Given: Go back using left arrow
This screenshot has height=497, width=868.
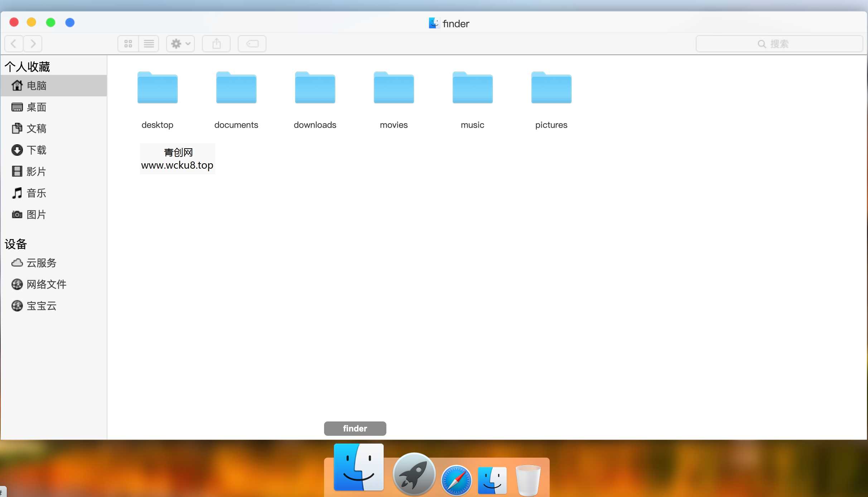Looking at the screenshot, I should pos(14,44).
